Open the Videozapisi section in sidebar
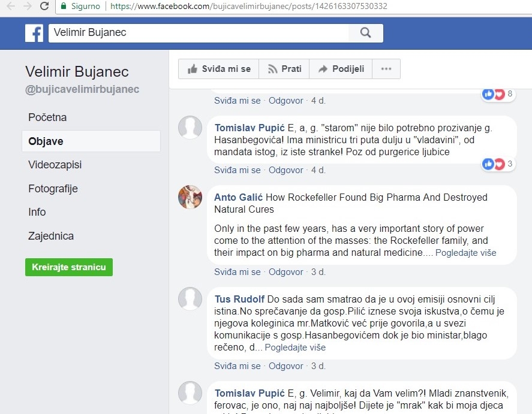Viewport: 532px width, 414px height. tap(55, 165)
